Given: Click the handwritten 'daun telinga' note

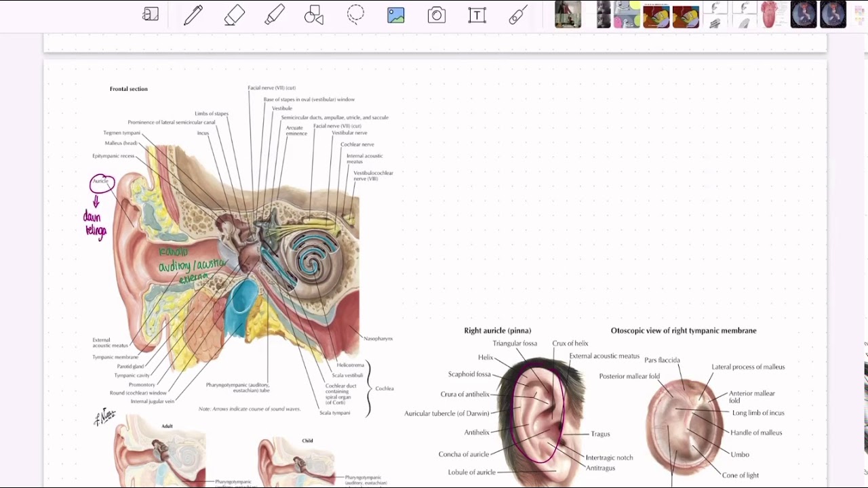Looking at the screenshot, I should [x=95, y=224].
